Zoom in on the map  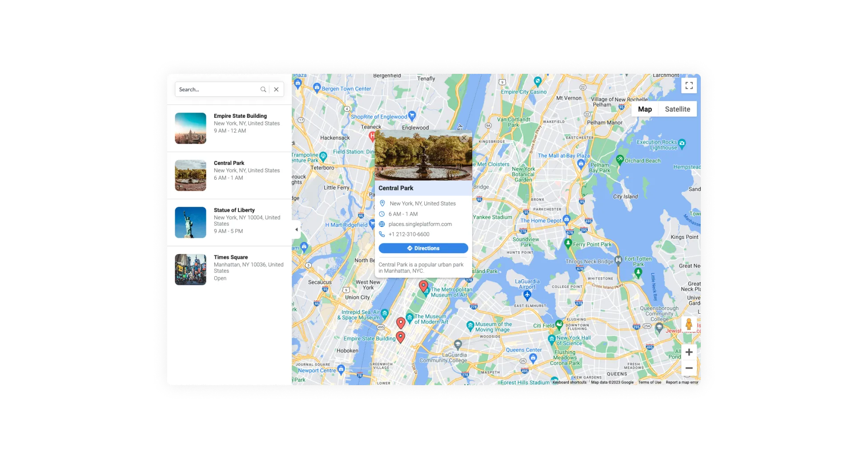click(689, 352)
